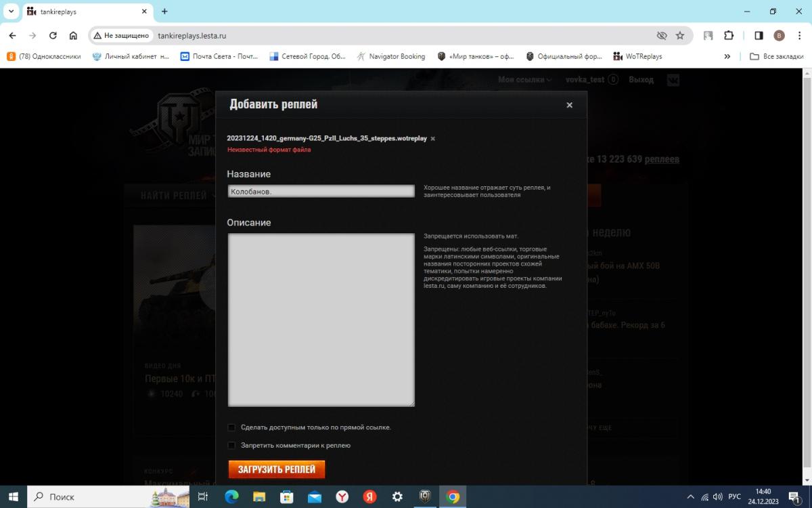The height and width of the screenshot is (508, 812).
Task: Open the tab search dropdown arrow
Action: coord(11,11)
